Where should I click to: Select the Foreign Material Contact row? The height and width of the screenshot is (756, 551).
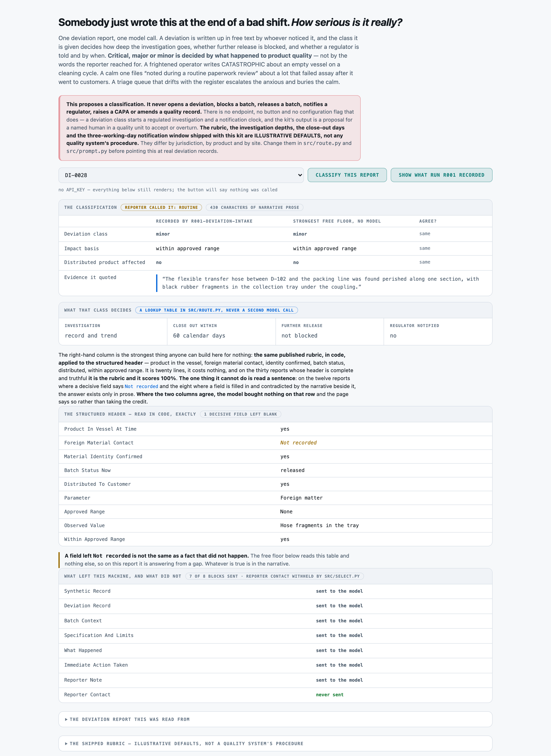point(275,443)
